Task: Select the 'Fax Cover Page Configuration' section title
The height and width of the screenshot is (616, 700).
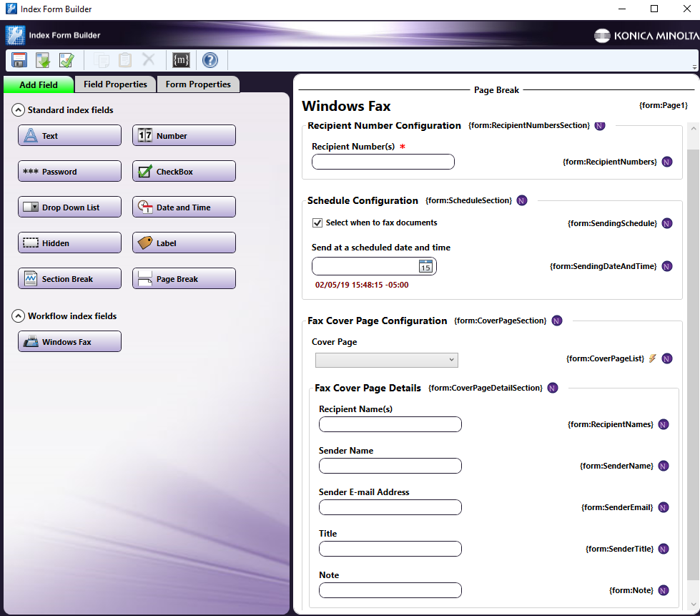Action: click(x=378, y=321)
